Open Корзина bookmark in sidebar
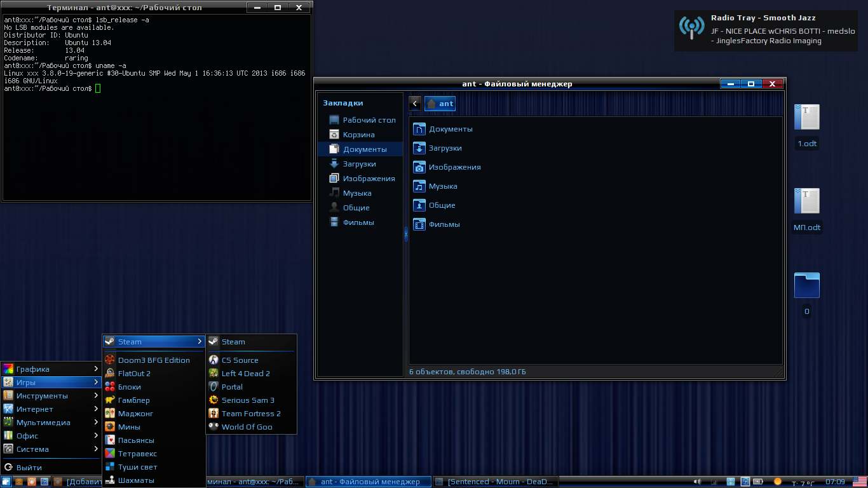This screenshot has height=488, width=868. (360, 135)
